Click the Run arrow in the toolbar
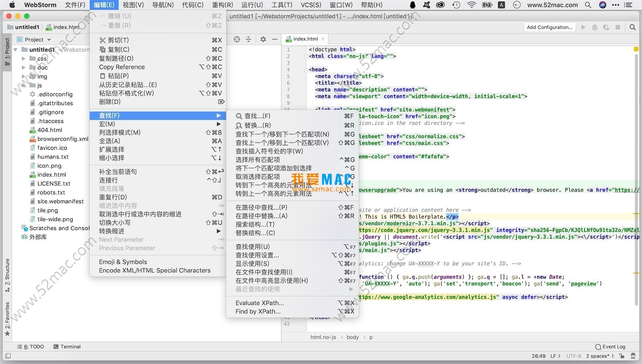 pos(583,27)
